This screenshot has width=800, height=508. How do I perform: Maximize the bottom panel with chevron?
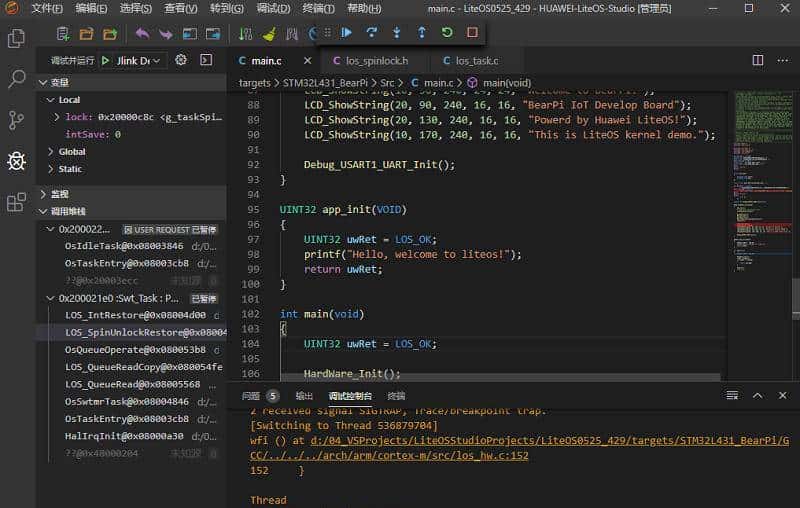[x=758, y=395]
